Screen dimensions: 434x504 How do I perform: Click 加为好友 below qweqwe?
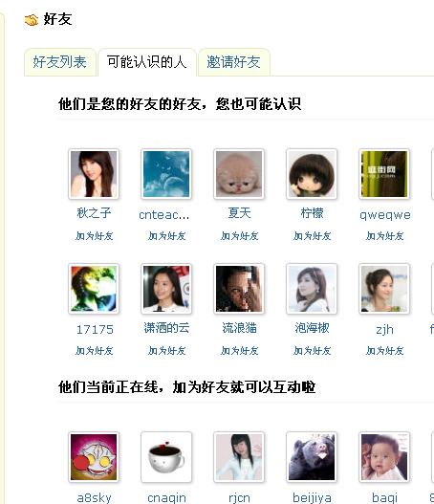[x=384, y=236]
